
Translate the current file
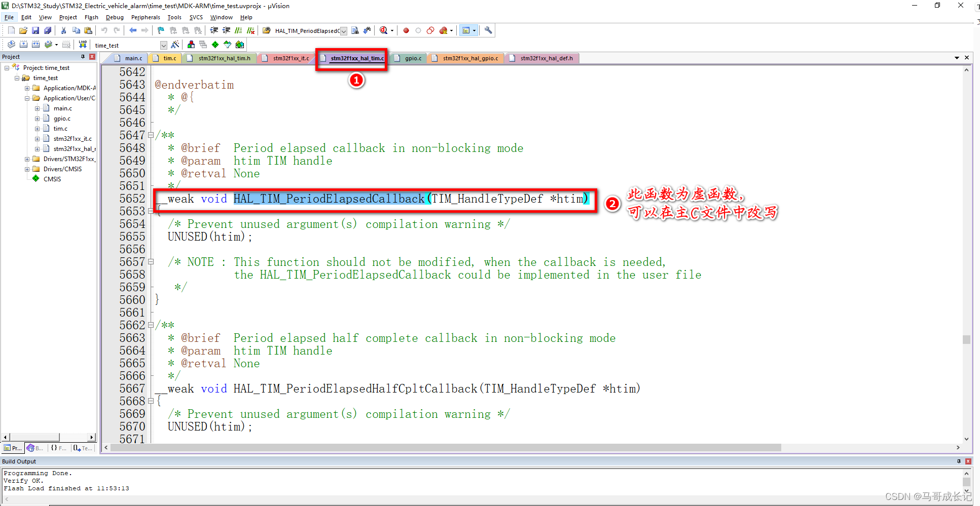pos(11,45)
